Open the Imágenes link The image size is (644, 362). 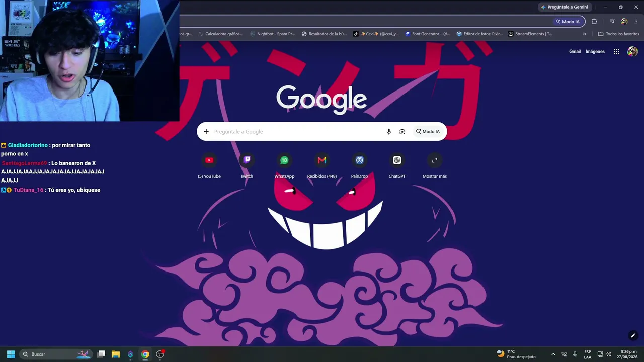pyautogui.click(x=595, y=51)
